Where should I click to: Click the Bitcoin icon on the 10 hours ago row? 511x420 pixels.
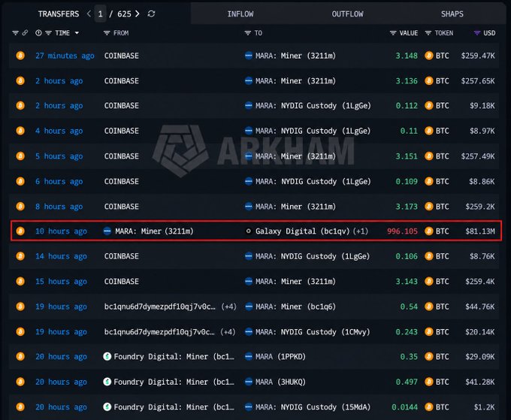tap(20, 231)
